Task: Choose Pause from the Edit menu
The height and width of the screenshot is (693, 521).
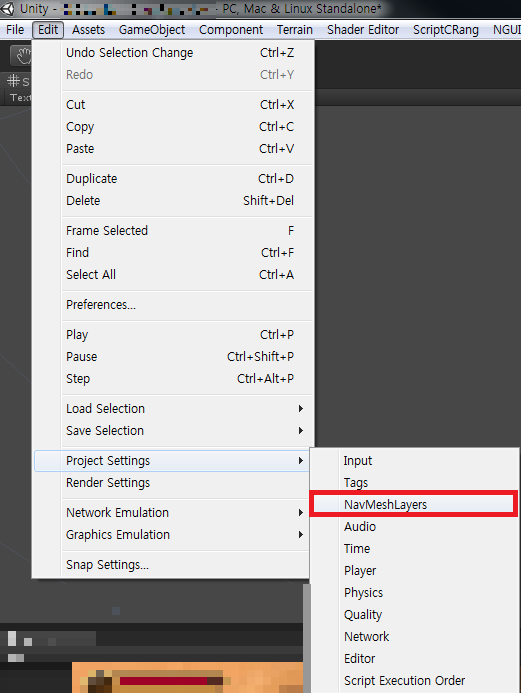Action: point(174,357)
